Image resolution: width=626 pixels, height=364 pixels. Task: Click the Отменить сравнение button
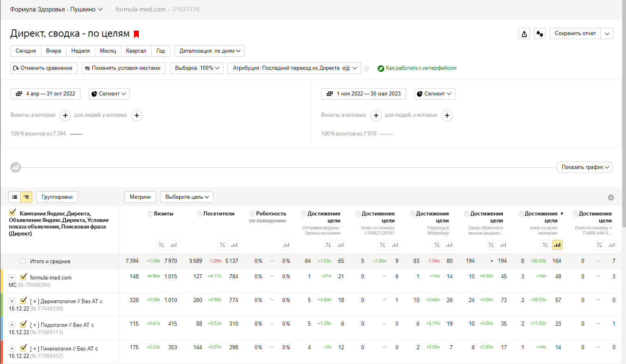(43, 68)
